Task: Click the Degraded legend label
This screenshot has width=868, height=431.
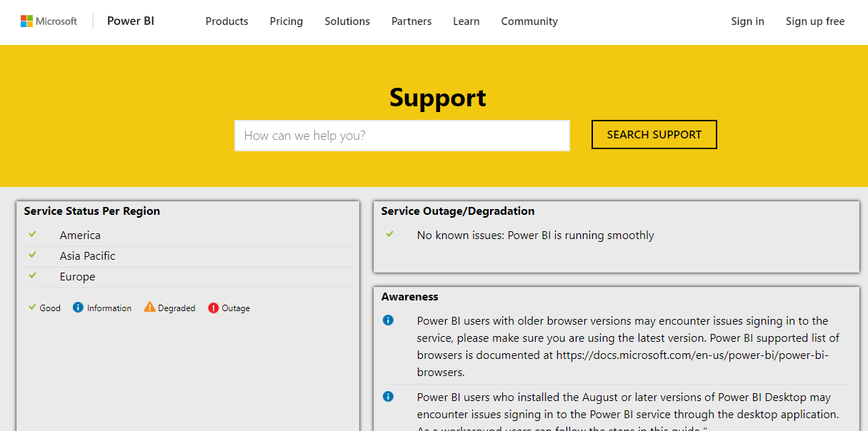Action: 176,308
